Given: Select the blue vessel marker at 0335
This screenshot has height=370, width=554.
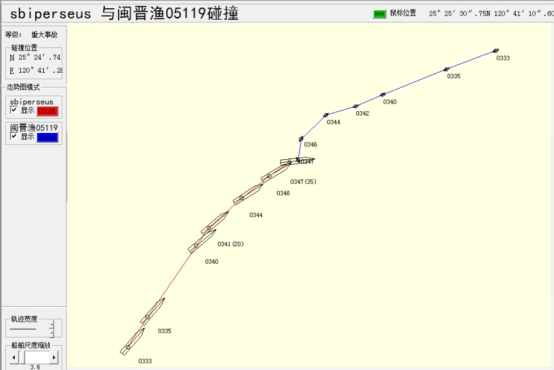Looking at the screenshot, I should [x=447, y=69].
